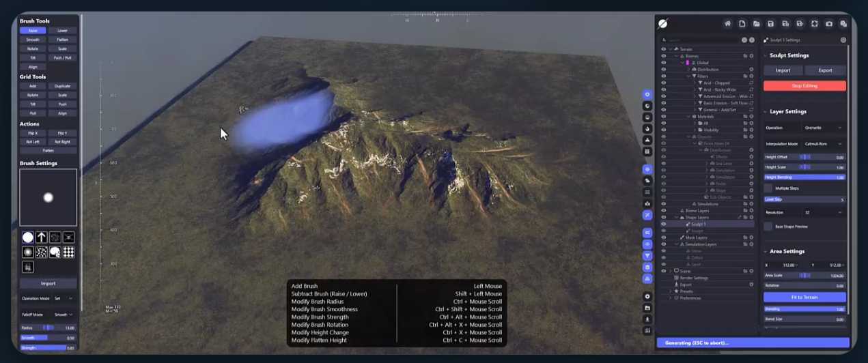Select the Sculpt 1 layer in the tree
Screen dimensions: 868x363
(x=699, y=224)
